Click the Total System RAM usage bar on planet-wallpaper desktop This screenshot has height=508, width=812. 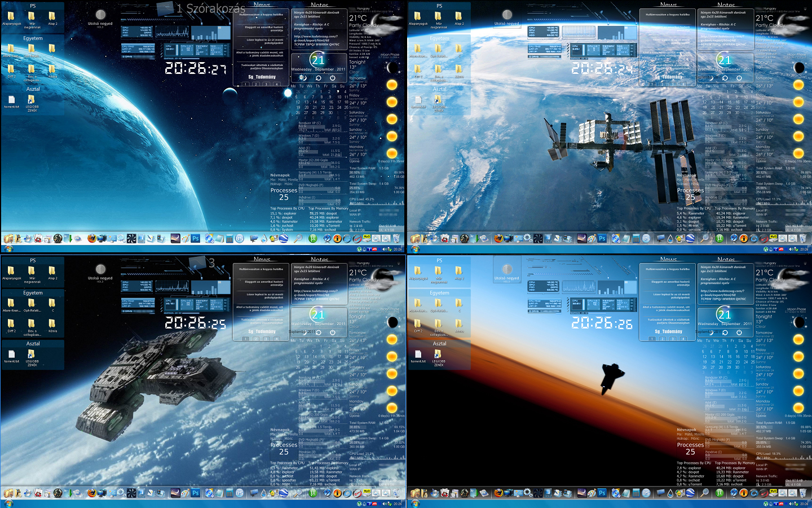377,172
